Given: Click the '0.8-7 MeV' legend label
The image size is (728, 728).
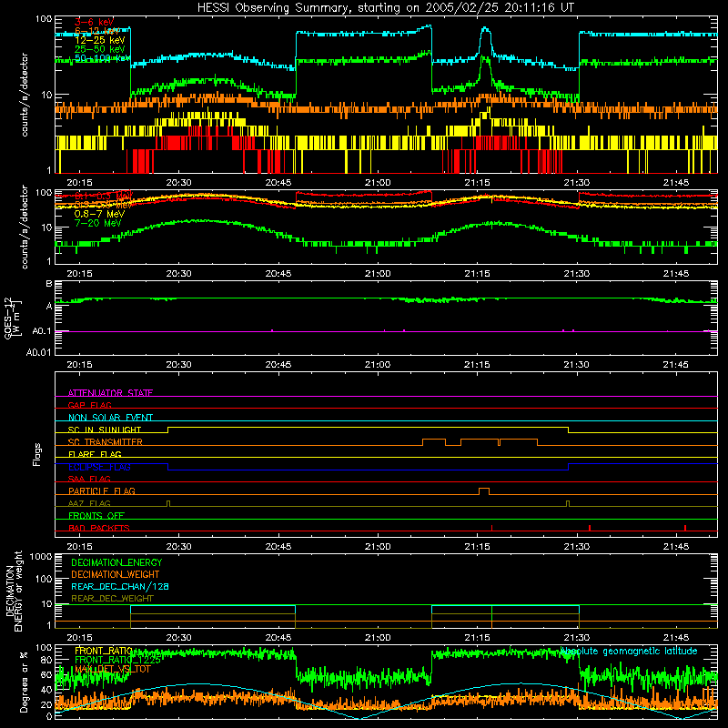Looking at the screenshot, I should [x=99, y=214].
